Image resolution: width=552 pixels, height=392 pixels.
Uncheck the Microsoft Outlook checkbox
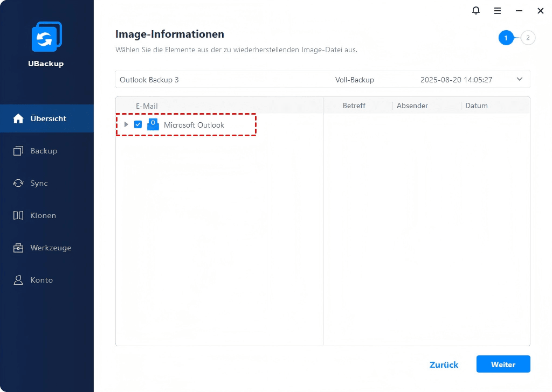pos(138,124)
